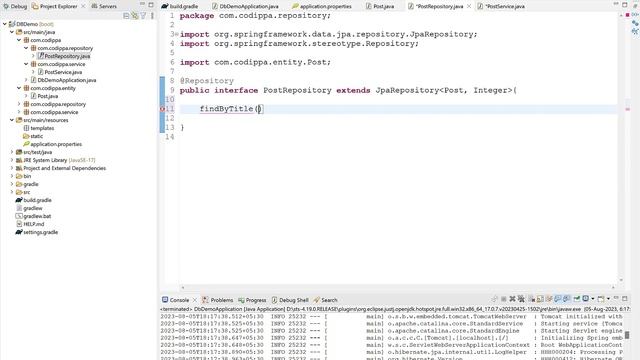Expand Project and External Dependencies
640x360 pixels.
[x=12, y=168]
